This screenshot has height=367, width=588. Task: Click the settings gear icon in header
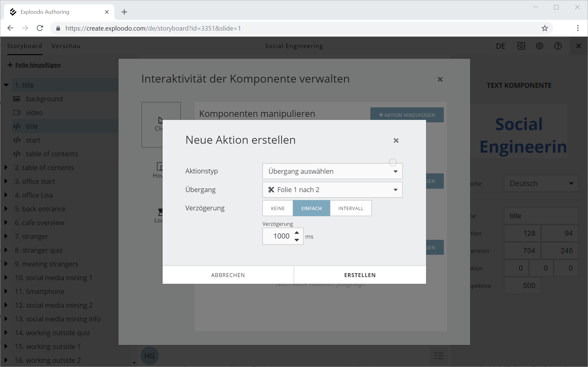tap(539, 46)
